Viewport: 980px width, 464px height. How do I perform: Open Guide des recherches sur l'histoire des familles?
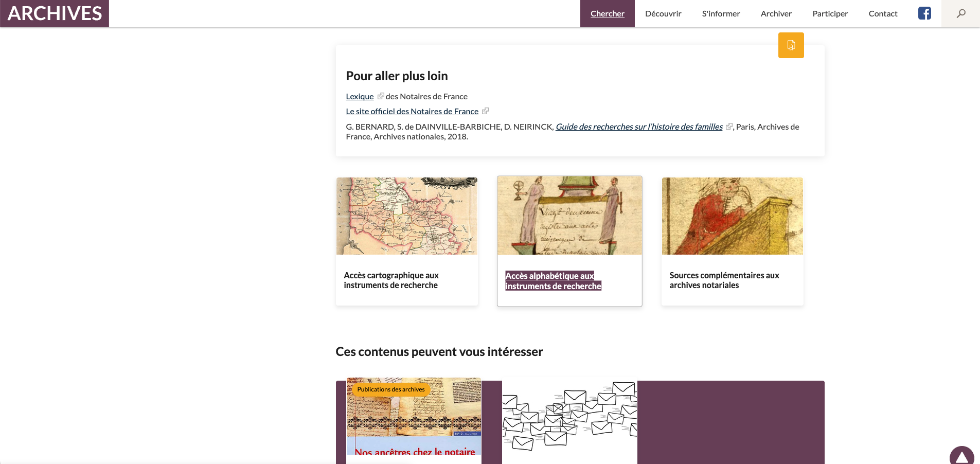click(x=639, y=127)
